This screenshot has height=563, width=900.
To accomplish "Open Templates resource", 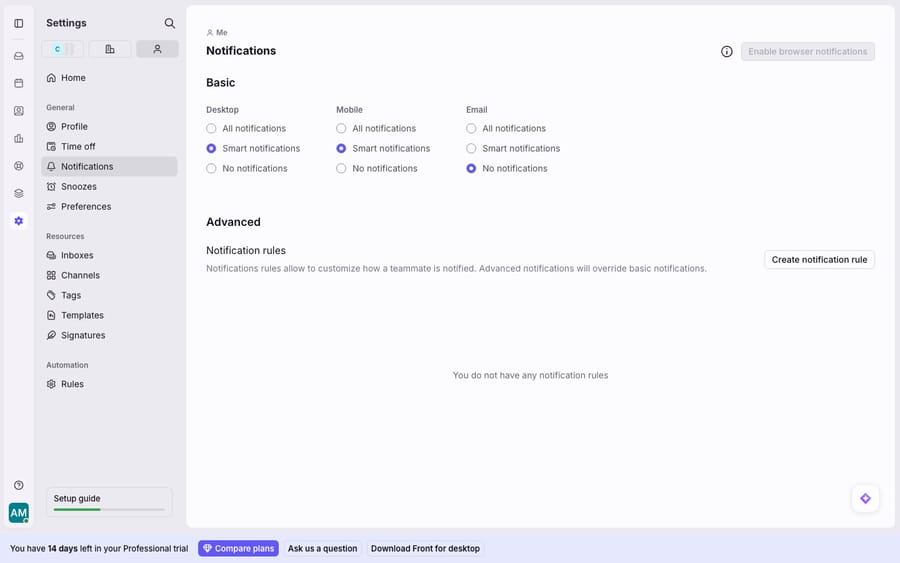I will coord(109,316).
